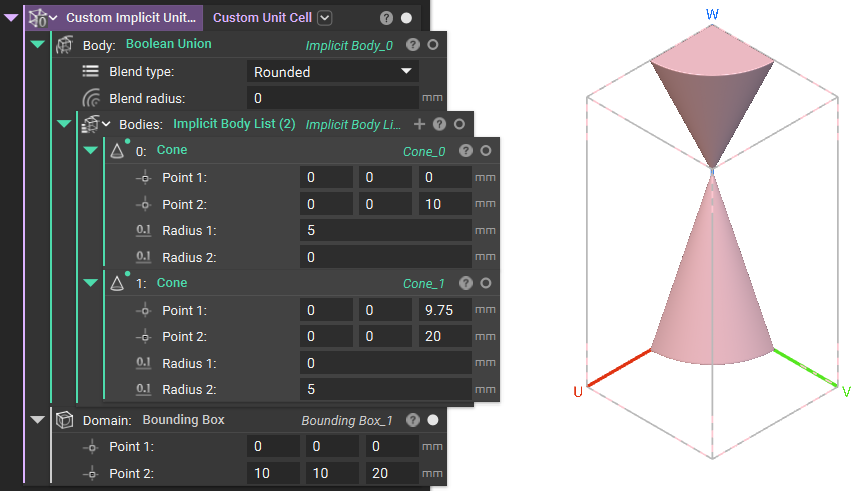Click the Blend radius icon
This screenshot has height=491, width=858.
(x=91, y=98)
